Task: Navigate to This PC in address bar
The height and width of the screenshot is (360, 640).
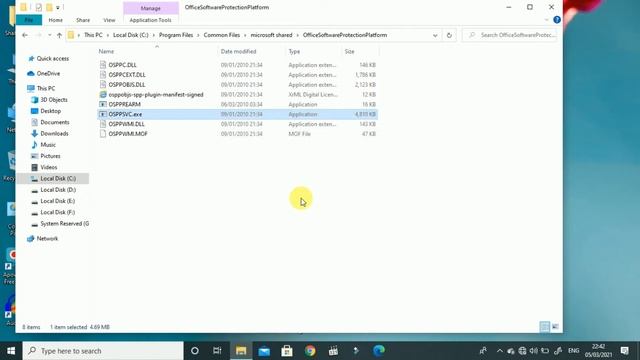Action: pos(93,35)
